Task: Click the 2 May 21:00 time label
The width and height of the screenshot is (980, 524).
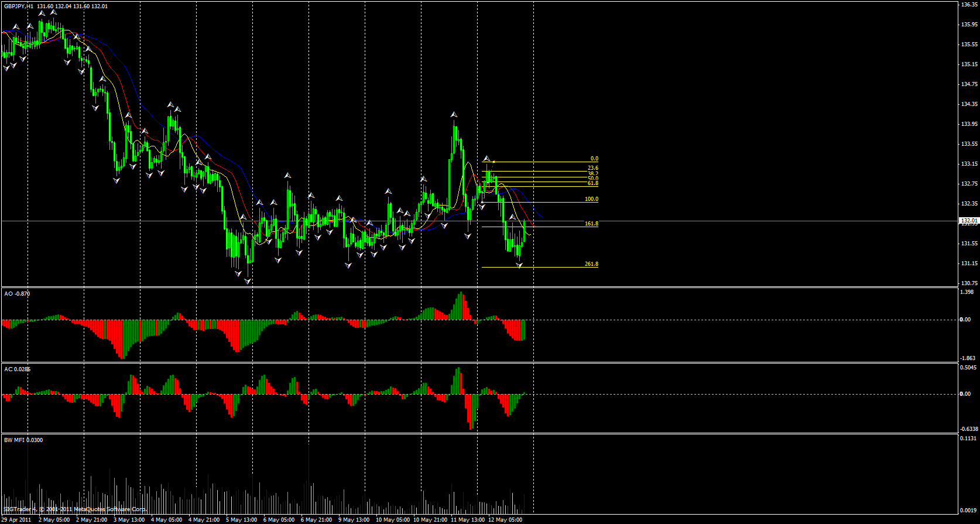Action: pyautogui.click(x=91, y=519)
